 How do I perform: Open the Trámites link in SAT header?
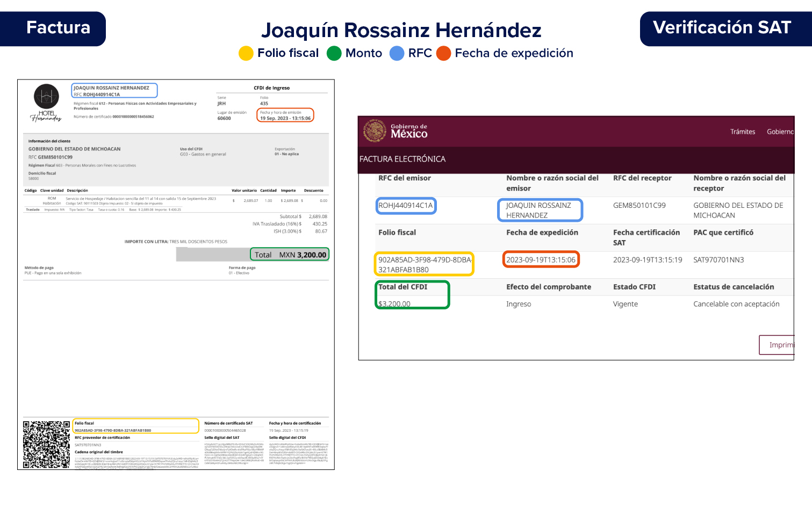coord(743,132)
